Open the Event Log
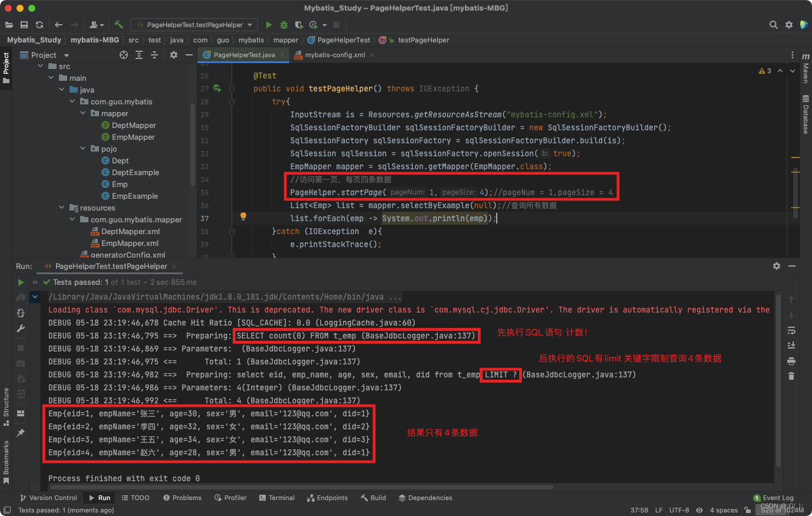The height and width of the screenshot is (516, 812). pyautogui.click(x=774, y=498)
